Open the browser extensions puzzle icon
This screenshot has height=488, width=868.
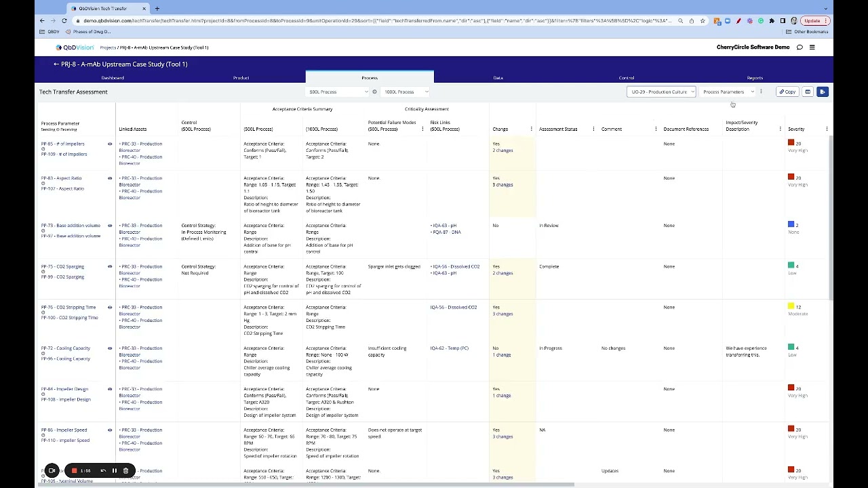(772, 21)
